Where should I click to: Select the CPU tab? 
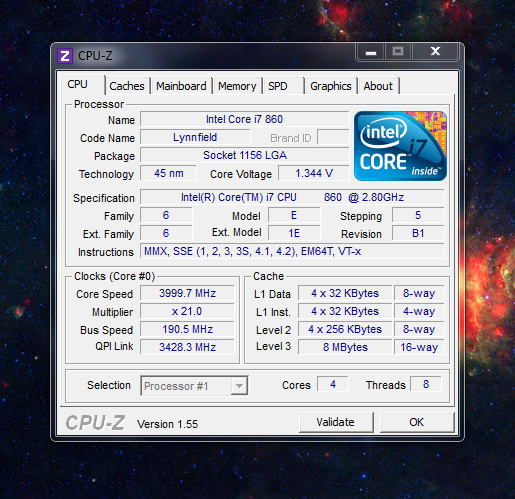coord(83,84)
